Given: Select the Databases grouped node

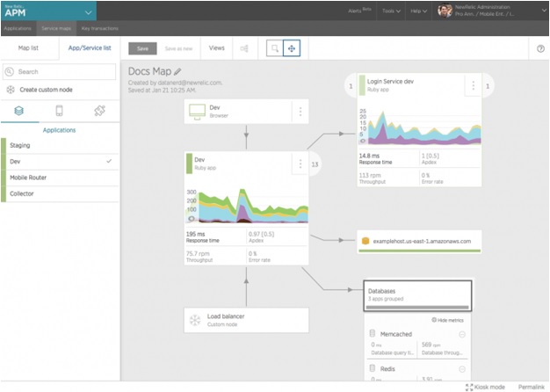Looking at the screenshot, I should pyautogui.click(x=417, y=295).
